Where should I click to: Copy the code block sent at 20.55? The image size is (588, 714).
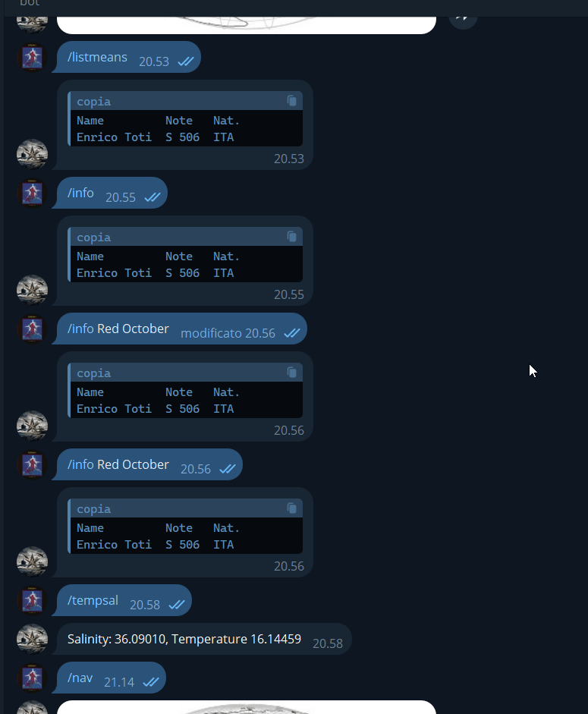pos(291,236)
